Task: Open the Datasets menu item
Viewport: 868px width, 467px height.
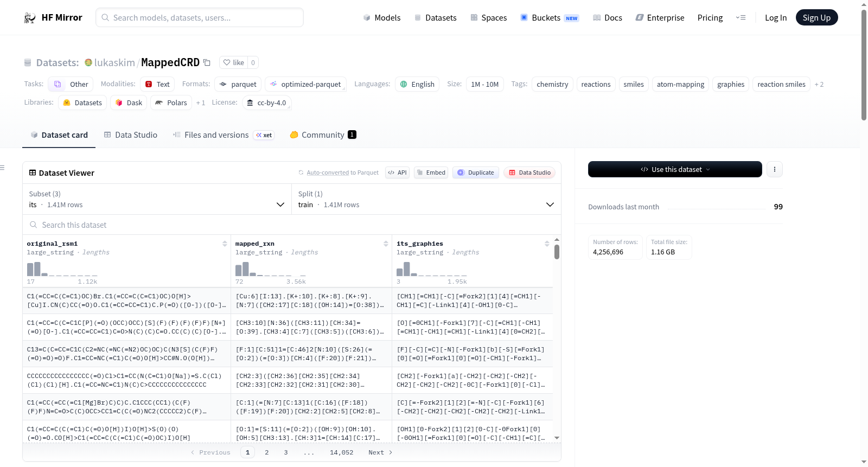Action: click(x=435, y=18)
